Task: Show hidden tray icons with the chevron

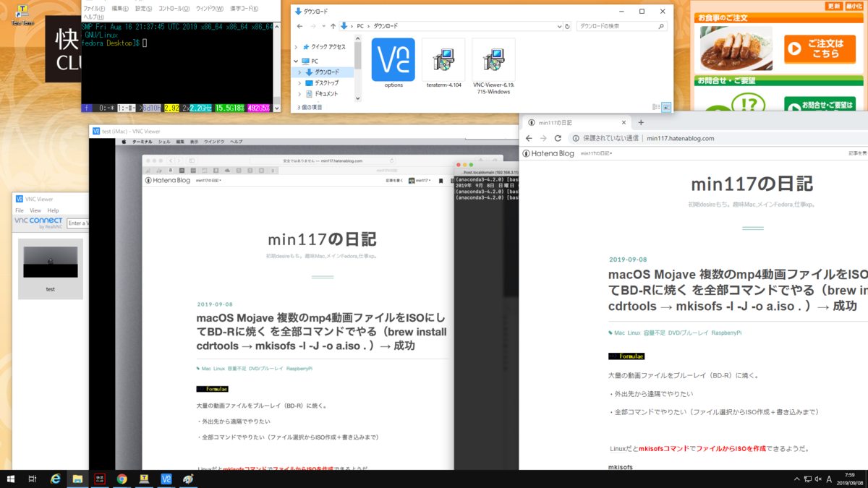Action: (796, 479)
